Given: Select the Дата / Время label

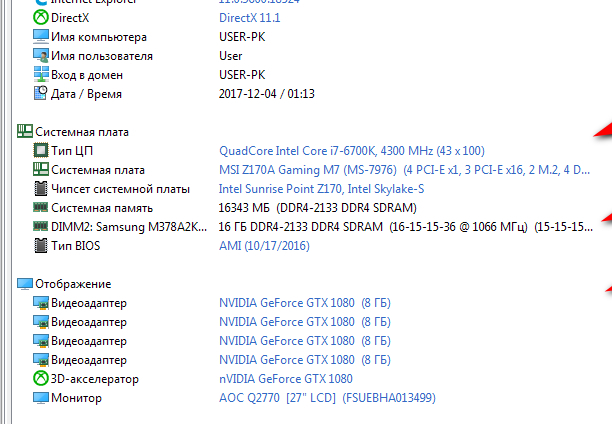Looking at the screenshot, I should (x=86, y=94).
